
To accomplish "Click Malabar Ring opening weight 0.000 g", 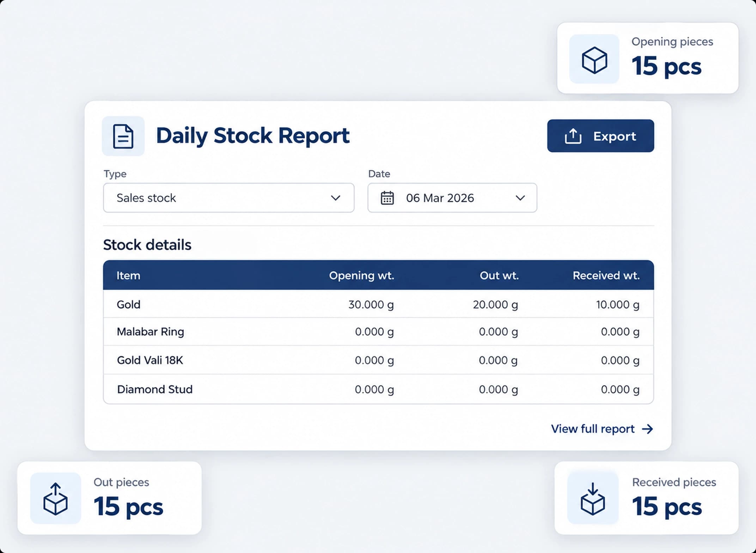I will 374,332.
